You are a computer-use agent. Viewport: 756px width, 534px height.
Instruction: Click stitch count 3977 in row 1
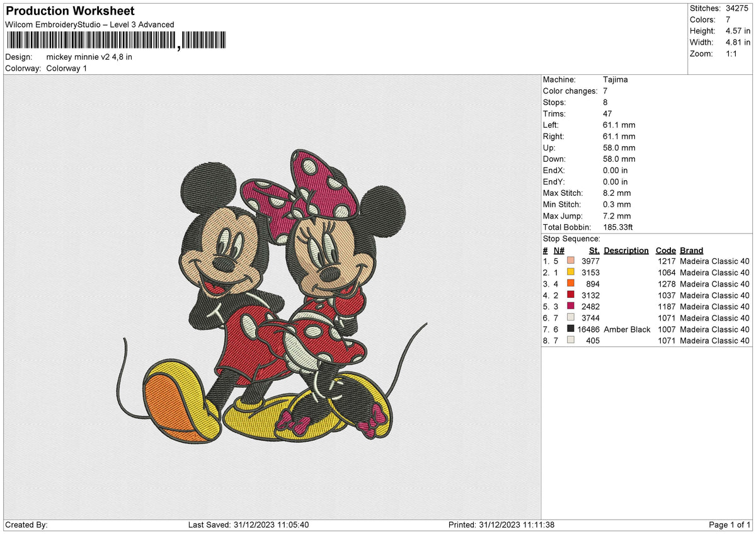tap(590, 261)
